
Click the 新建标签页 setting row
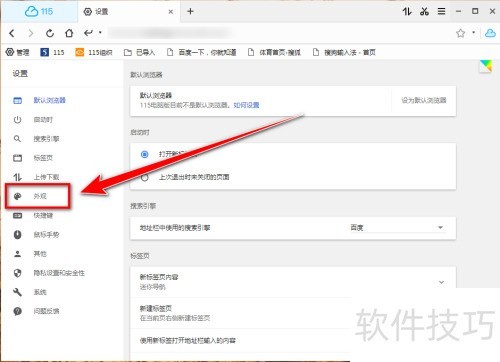(240, 313)
